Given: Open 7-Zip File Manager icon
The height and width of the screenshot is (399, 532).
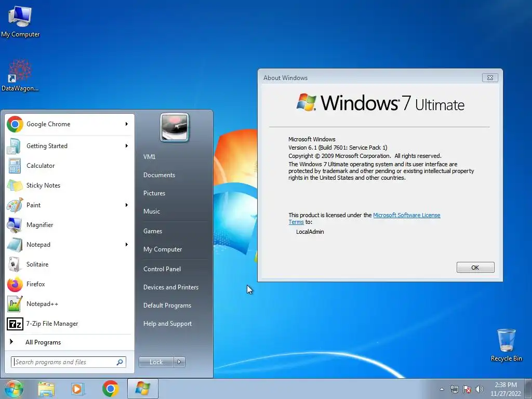Looking at the screenshot, I should click(15, 324).
